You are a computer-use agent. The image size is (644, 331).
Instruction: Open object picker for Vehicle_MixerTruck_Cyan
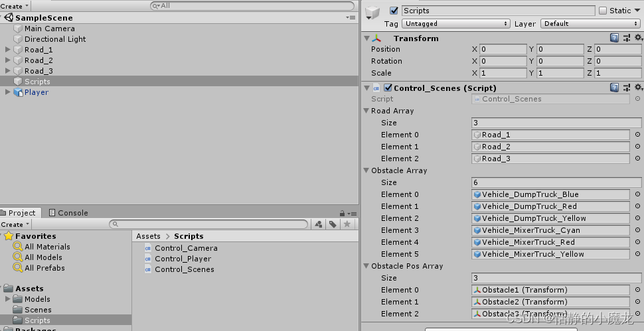click(637, 230)
